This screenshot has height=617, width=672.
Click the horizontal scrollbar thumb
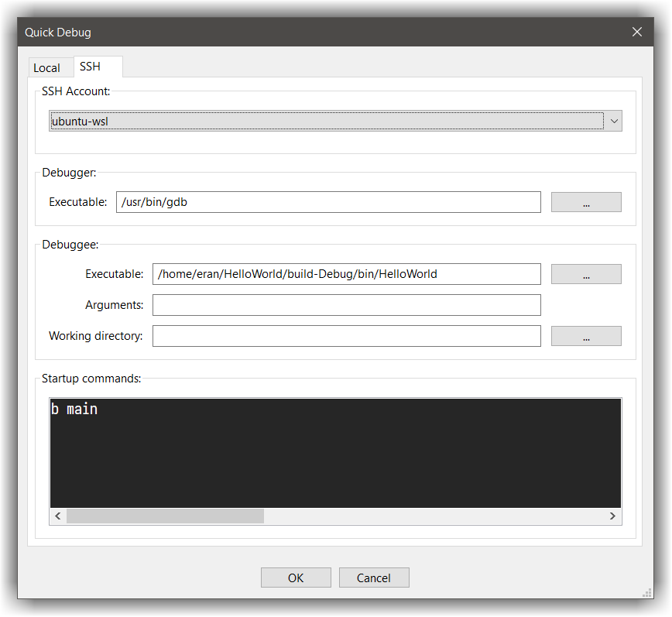166,516
